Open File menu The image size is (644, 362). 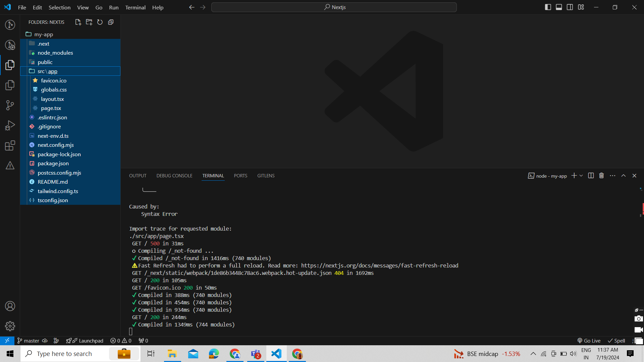[22, 7]
